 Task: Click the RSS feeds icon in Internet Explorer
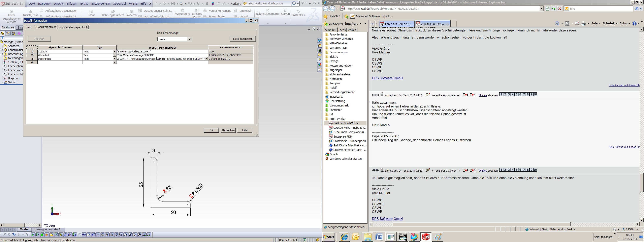[x=567, y=23]
